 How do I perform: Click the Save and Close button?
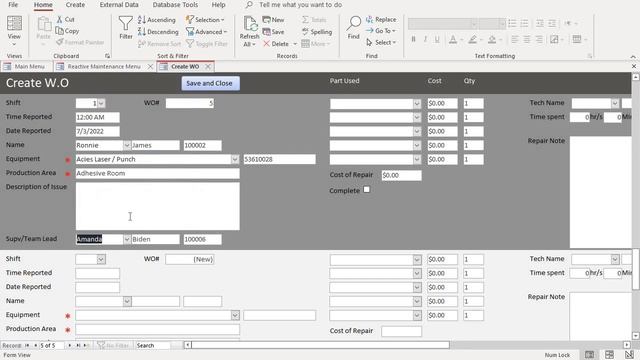(x=211, y=83)
